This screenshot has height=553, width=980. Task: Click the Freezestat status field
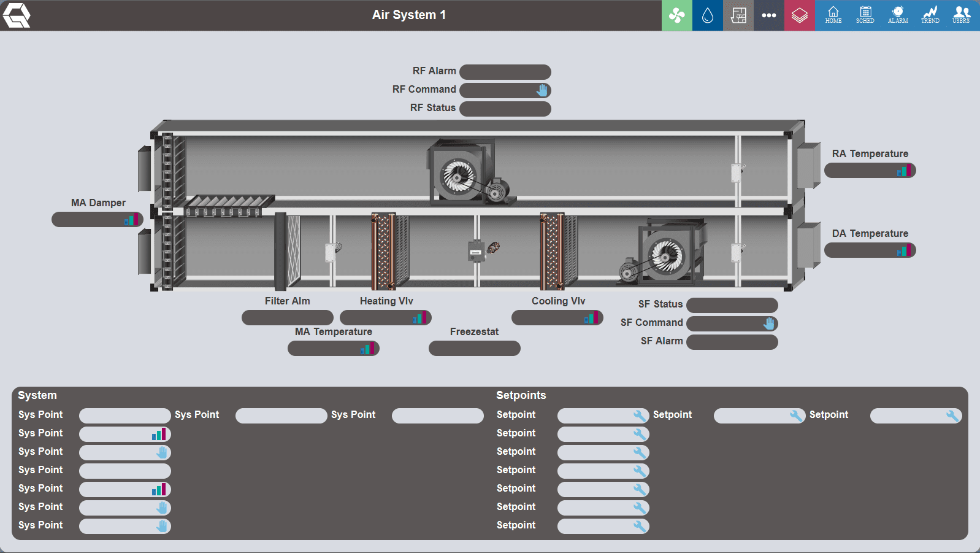(474, 349)
